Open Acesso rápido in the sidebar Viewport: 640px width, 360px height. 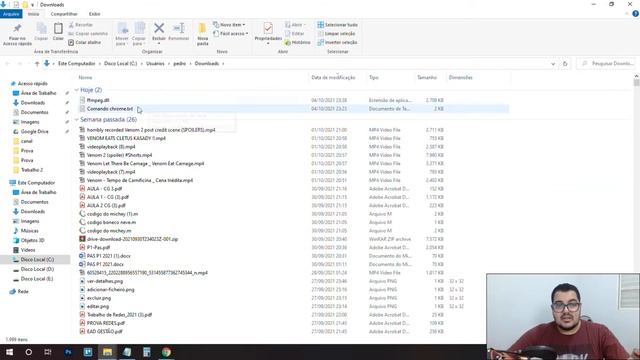coord(32,84)
